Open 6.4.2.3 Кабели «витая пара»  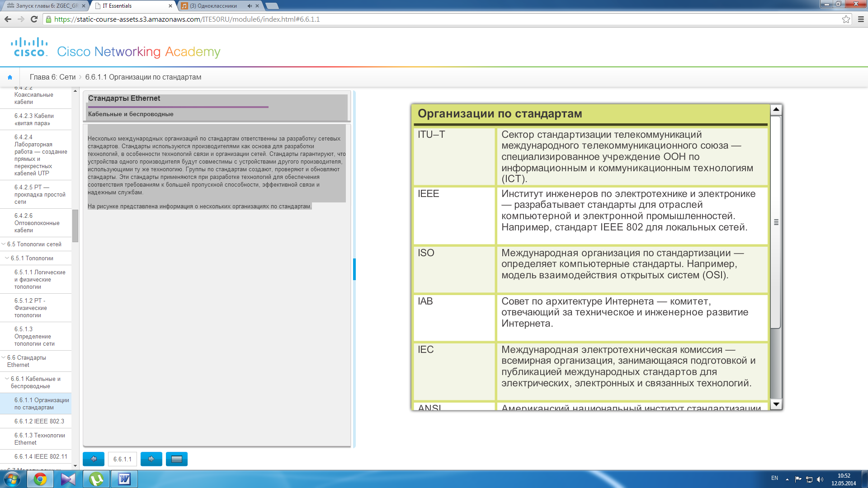tap(36, 119)
